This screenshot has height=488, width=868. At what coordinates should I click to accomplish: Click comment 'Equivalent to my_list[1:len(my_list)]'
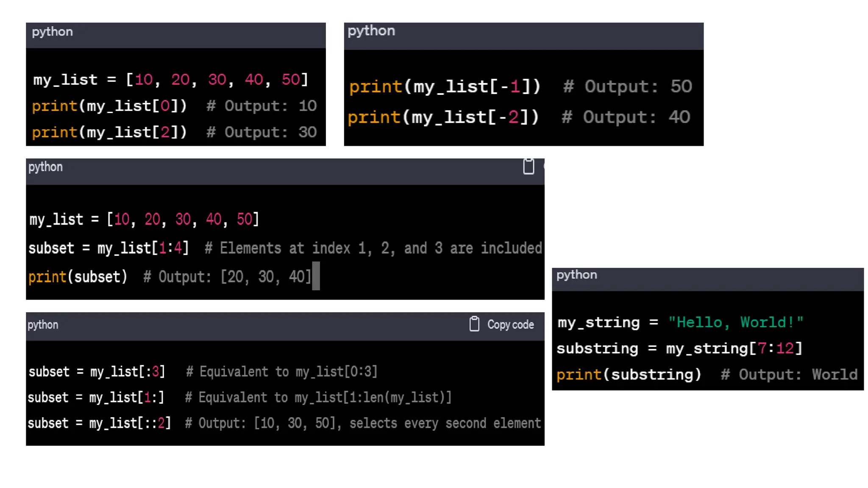coord(318,398)
